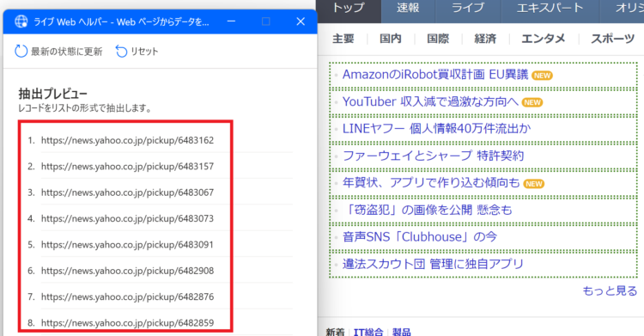Open the IT総合 link

368,332
